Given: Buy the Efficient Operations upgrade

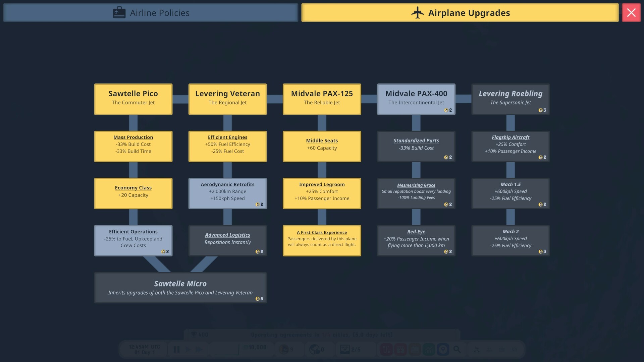Looking at the screenshot, I should click(133, 240).
